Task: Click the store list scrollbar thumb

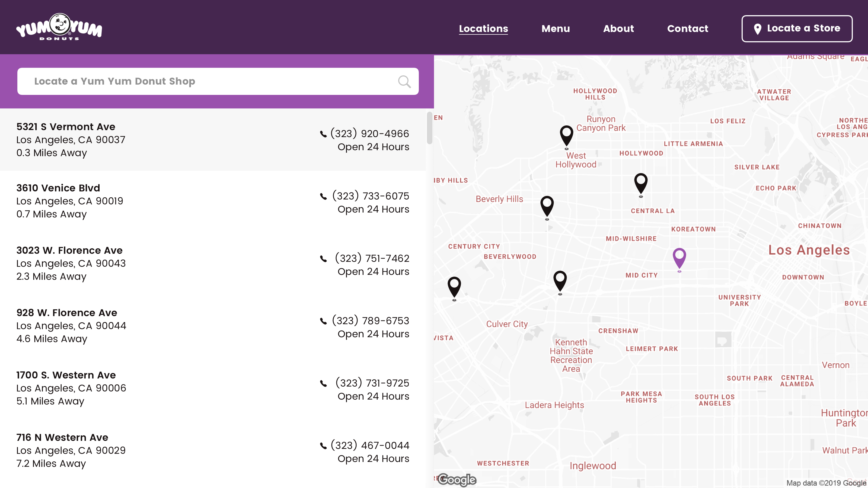Action: click(x=429, y=128)
